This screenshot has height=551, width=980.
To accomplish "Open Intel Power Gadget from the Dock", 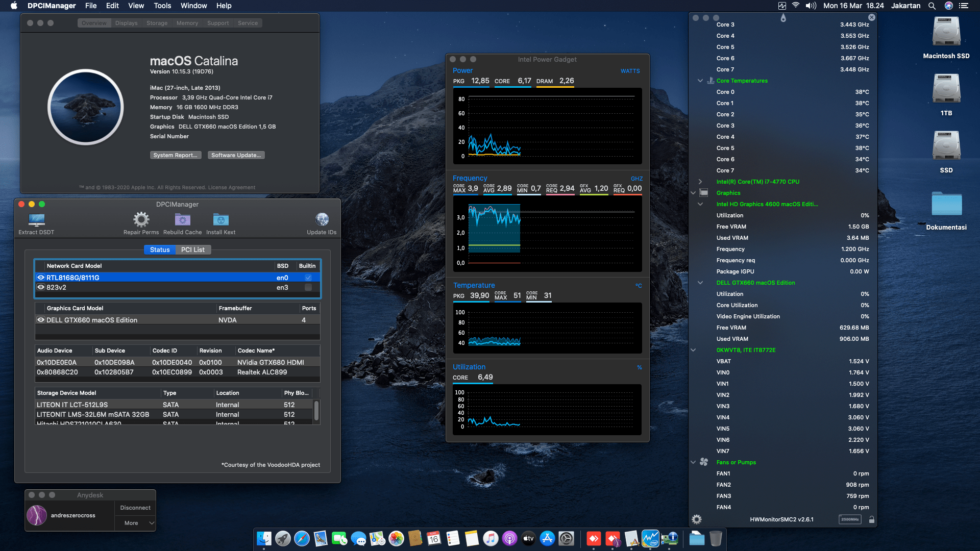I will [650, 538].
